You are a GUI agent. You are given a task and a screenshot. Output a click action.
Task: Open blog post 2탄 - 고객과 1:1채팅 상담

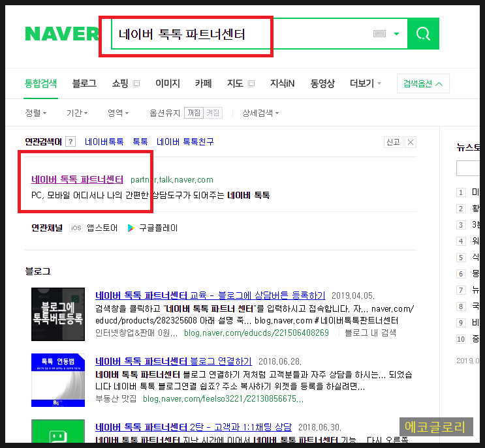click(194, 427)
